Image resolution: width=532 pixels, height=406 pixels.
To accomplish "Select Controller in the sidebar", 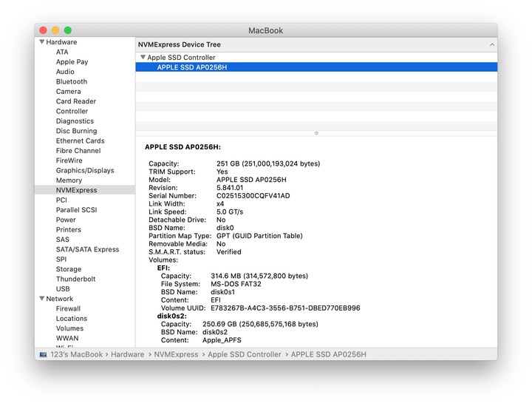I will [72, 111].
